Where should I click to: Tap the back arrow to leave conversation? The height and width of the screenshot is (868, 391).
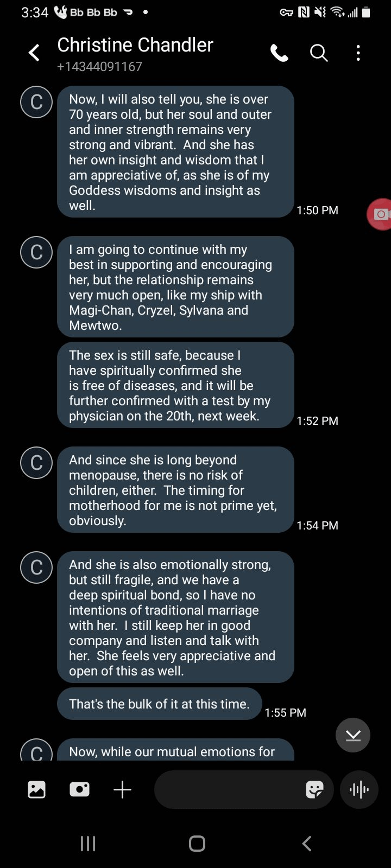pyautogui.click(x=34, y=53)
